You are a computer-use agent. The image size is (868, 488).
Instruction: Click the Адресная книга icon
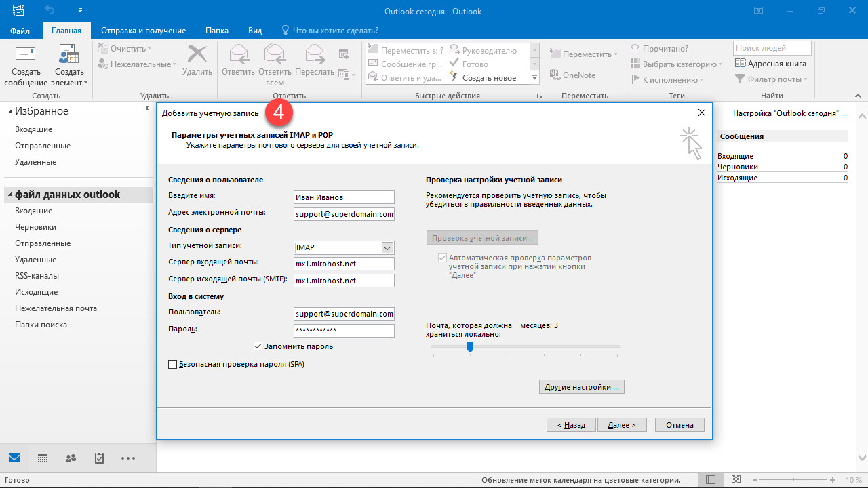pyautogui.click(x=741, y=64)
